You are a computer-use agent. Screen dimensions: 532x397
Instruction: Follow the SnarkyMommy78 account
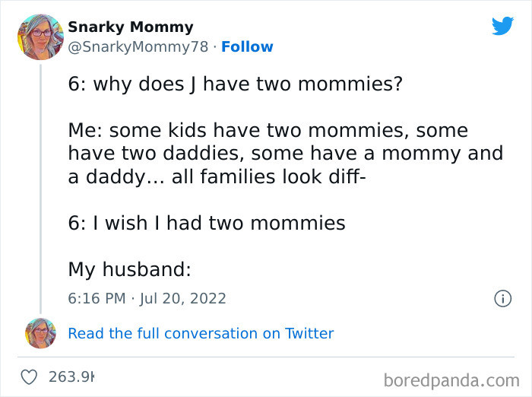point(247,47)
